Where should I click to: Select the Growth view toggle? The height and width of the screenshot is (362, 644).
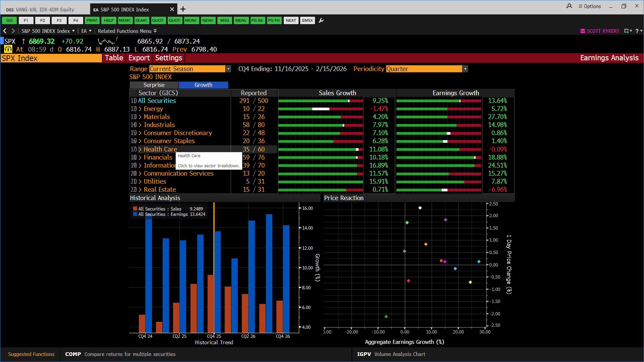click(203, 85)
